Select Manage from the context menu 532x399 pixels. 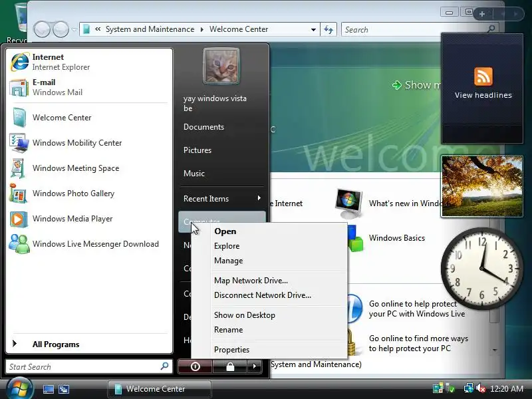(228, 261)
